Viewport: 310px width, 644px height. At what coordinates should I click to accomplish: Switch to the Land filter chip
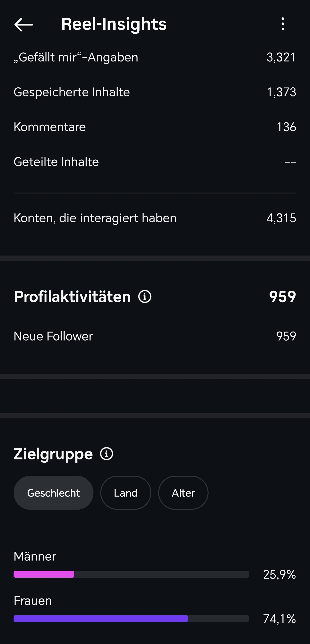(126, 493)
